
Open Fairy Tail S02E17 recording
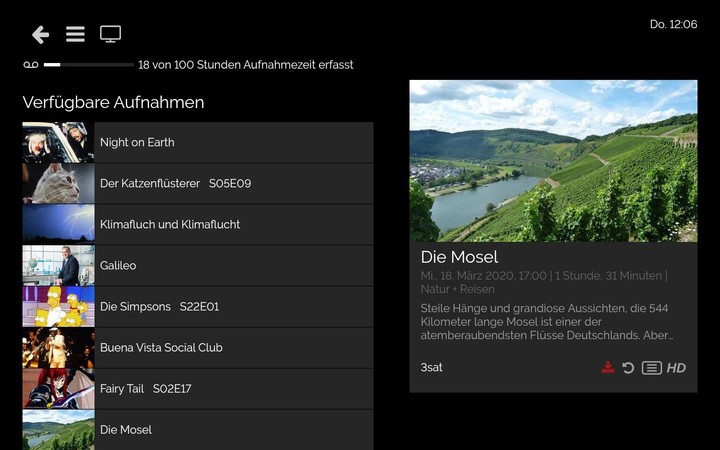click(x=198, y=388)
